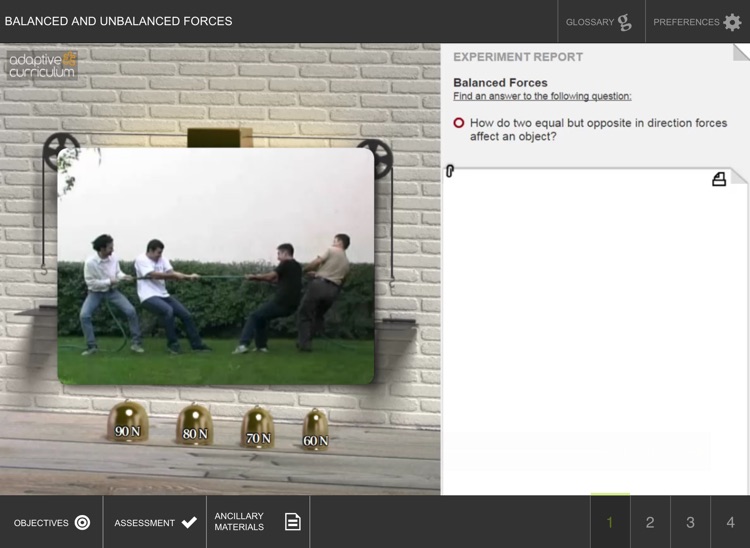Click the 'EXPERIMENT REPORT' title
The width and height of the screenshot is (750, 548).
pyautogui.click(x=518, y=57)
